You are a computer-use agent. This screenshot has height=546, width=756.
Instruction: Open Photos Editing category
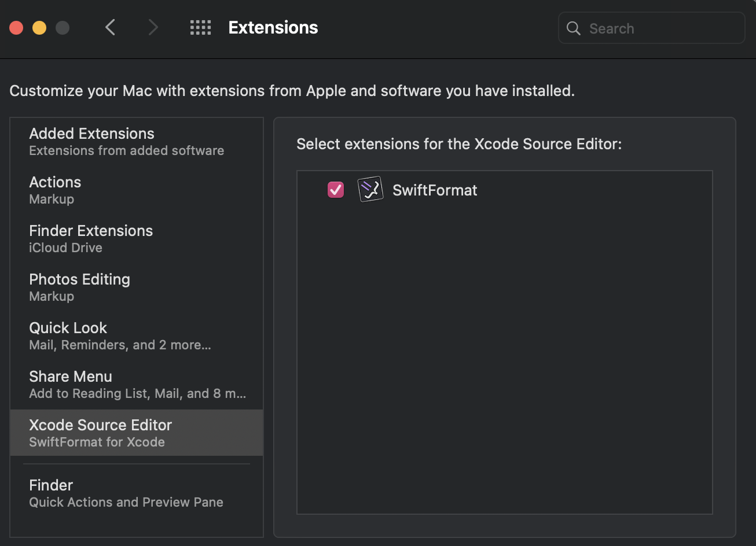[x=137, y=287]
